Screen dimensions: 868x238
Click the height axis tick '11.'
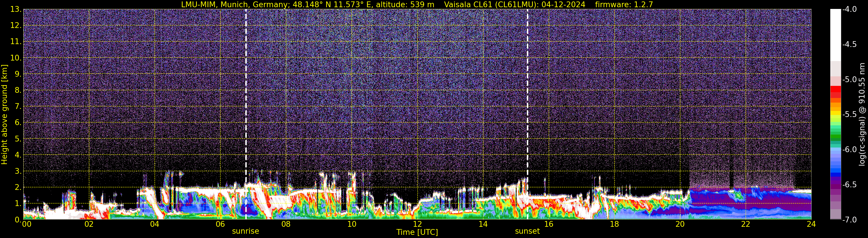pos(16,42)
